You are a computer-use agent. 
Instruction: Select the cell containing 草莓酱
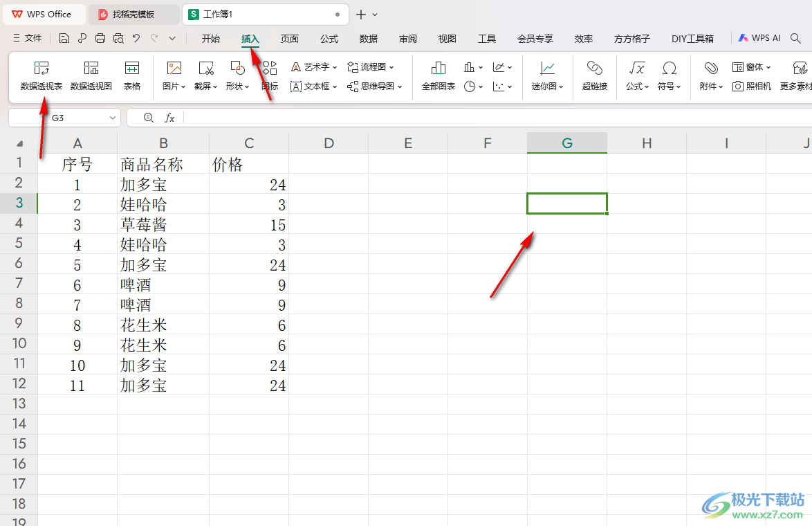coord(163,225)
